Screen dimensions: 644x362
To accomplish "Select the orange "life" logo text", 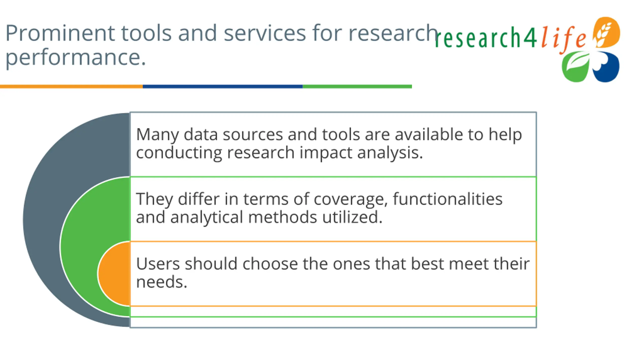I will coord(563,39).
